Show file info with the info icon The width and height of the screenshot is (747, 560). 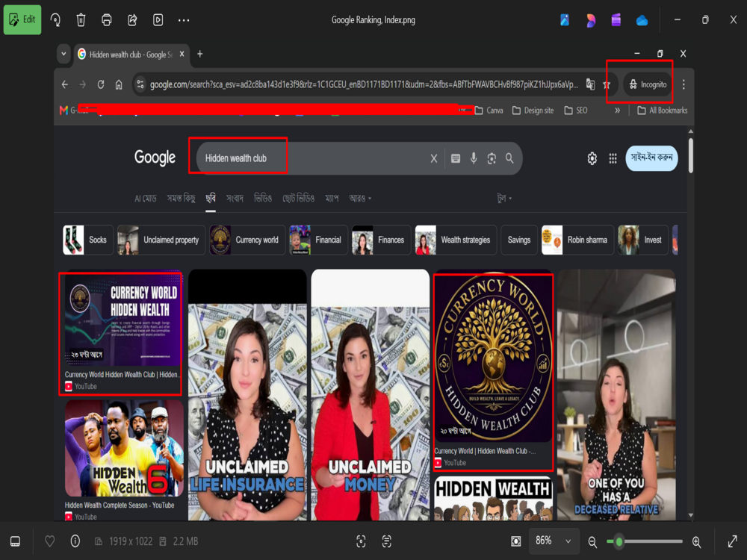click(x=75, y=541)
